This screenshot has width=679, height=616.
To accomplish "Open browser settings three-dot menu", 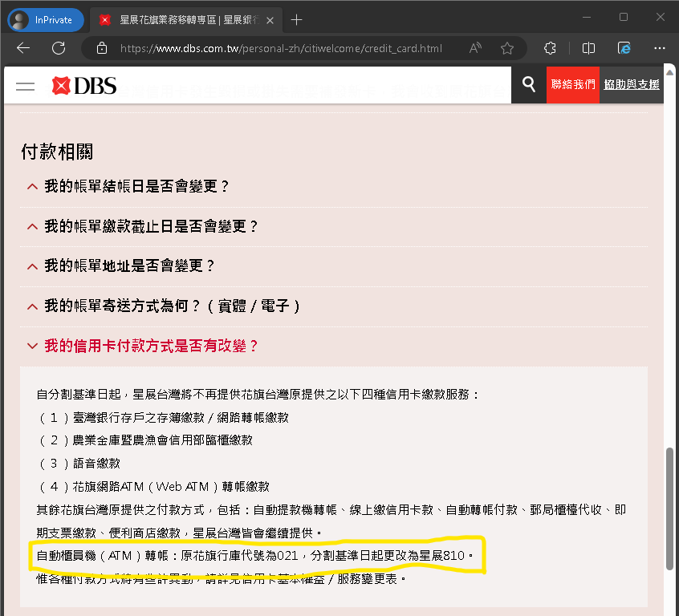I will click(x=659, y=48).
